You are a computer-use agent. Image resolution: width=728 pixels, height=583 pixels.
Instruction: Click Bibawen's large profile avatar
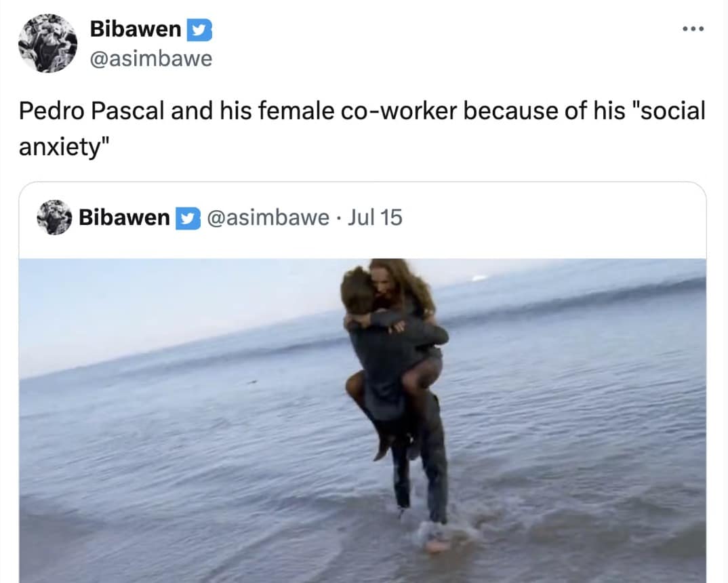48,43
